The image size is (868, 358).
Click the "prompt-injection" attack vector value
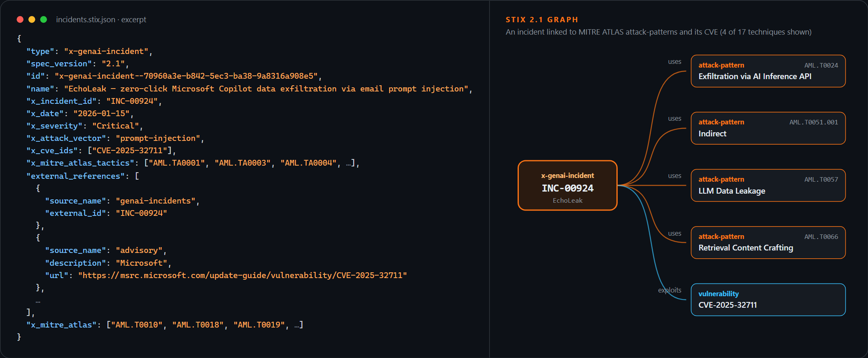158,138
